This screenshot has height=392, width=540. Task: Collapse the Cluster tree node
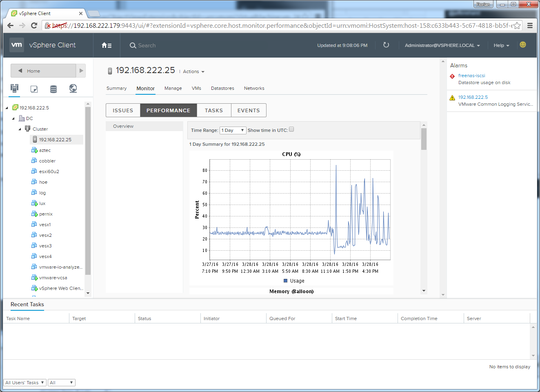point(20,129)
